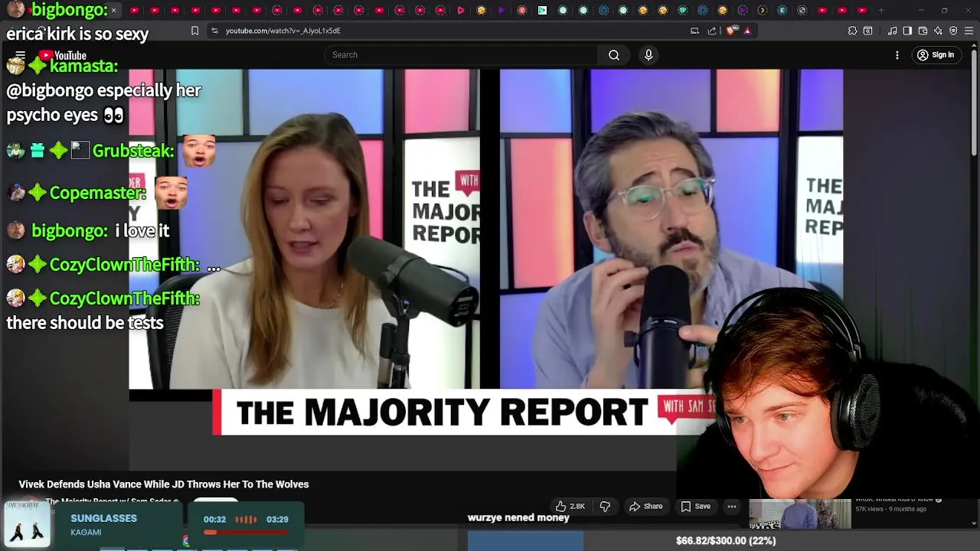Click the magnifier search button
The width and height of the screenshot is (980, 551).
pos(614,55)
